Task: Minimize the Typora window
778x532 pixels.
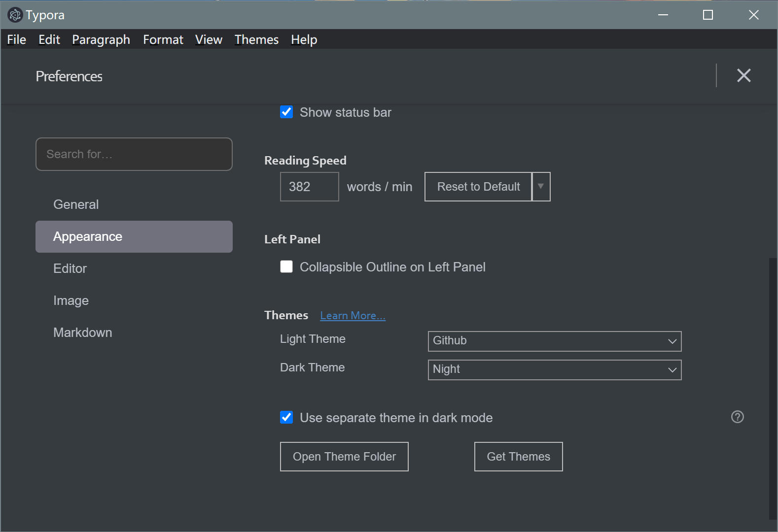Action: [x=663, y=15]
